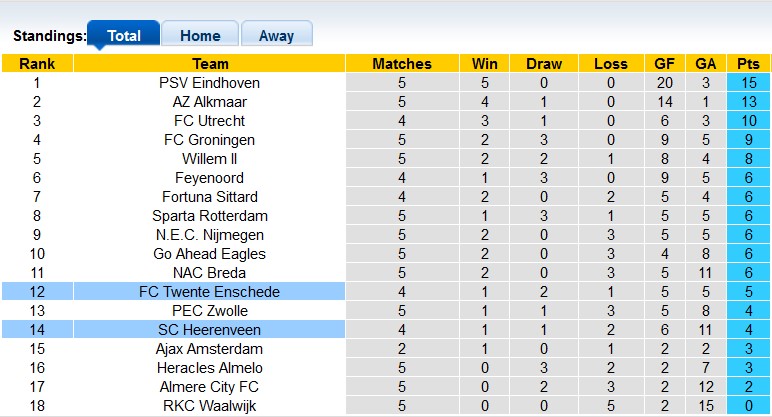
Task: Open the Willem II team link
Action: point(209,159)
